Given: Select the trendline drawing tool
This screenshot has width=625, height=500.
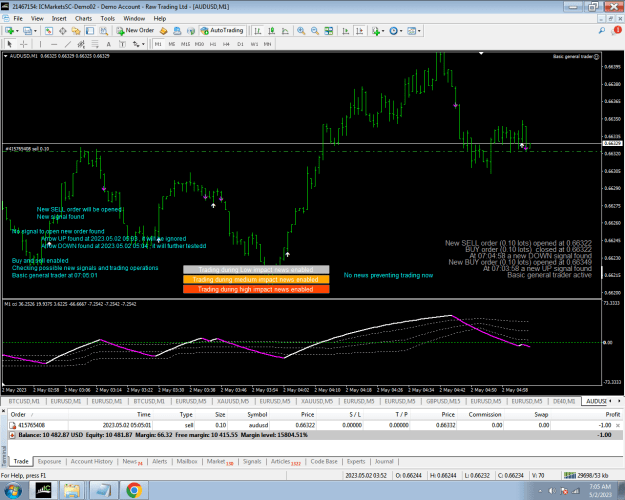Looking at the screenshot, I should click(x=68, y=44).
